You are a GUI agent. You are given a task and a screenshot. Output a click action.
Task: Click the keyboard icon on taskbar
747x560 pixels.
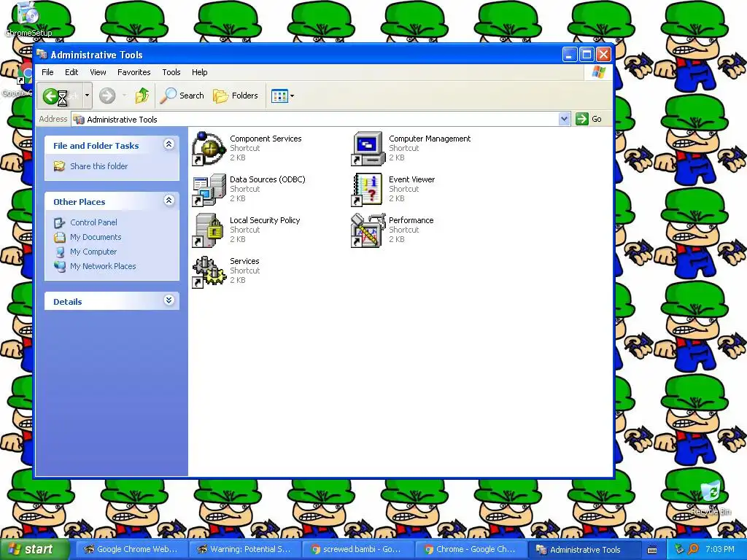click(x=652, y=550)
